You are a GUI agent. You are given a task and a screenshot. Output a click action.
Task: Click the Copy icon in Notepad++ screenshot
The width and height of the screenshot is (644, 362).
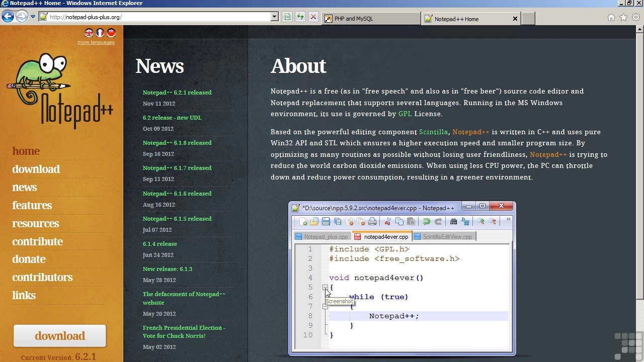coord(399,222)
